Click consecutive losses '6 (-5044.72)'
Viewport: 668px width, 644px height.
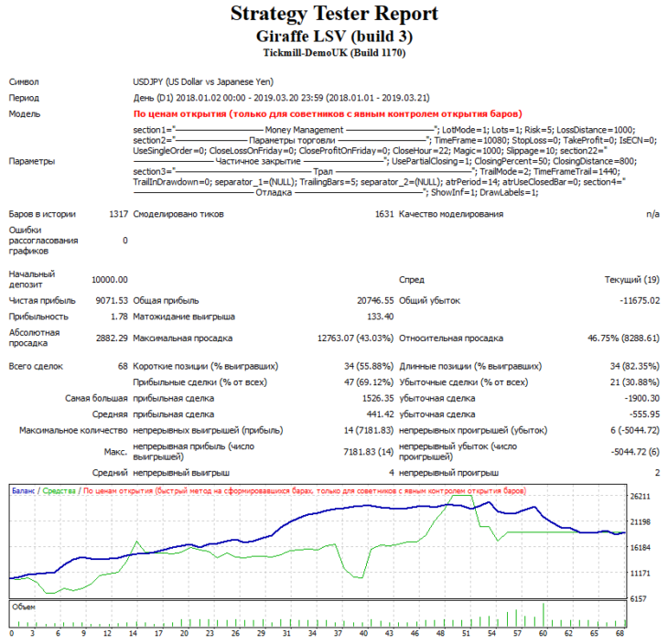coord(635,430)
